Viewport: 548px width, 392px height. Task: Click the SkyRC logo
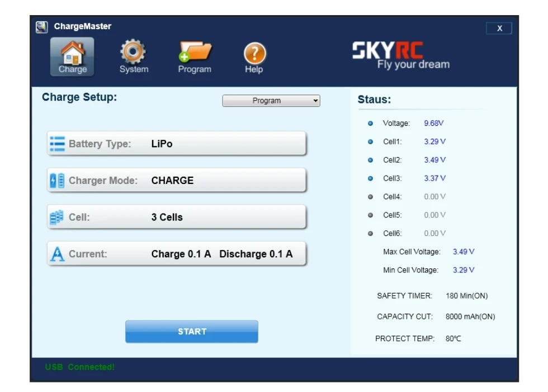[388, 50]
